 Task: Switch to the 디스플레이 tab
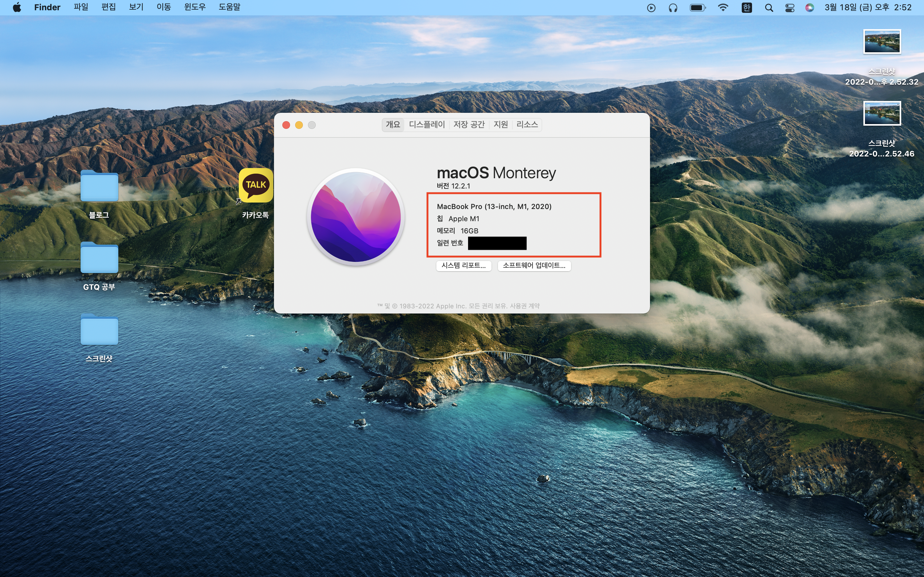(426, 124)
